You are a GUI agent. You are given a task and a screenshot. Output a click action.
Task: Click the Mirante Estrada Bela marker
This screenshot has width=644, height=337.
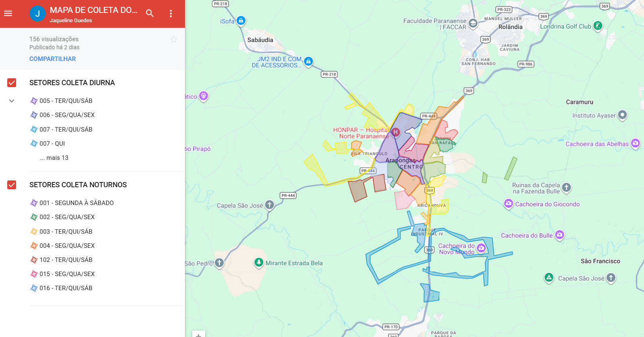click(259, 262)
